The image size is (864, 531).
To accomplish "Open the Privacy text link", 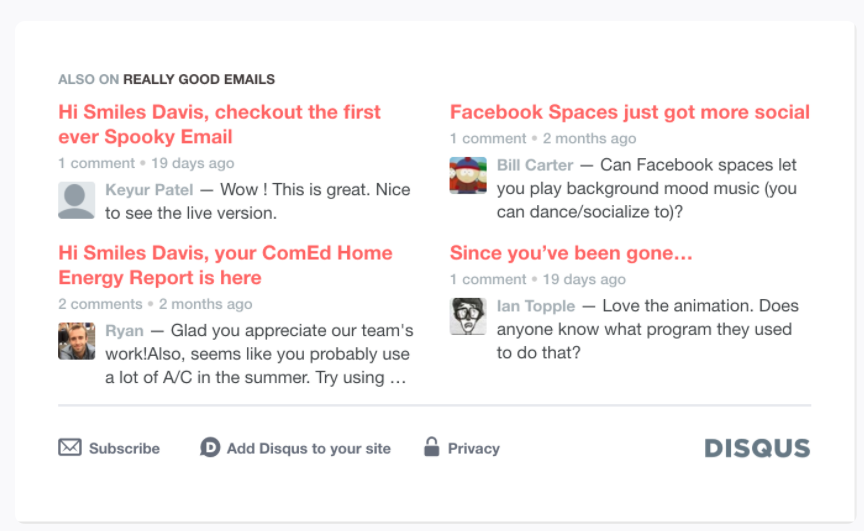I will (x=473, y=448).
